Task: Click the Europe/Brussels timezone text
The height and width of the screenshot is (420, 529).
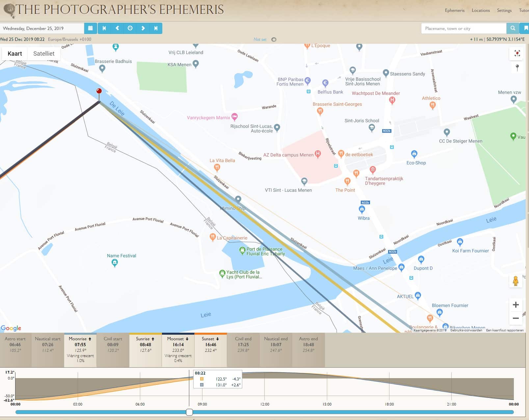Action: (x=69, y=39)
